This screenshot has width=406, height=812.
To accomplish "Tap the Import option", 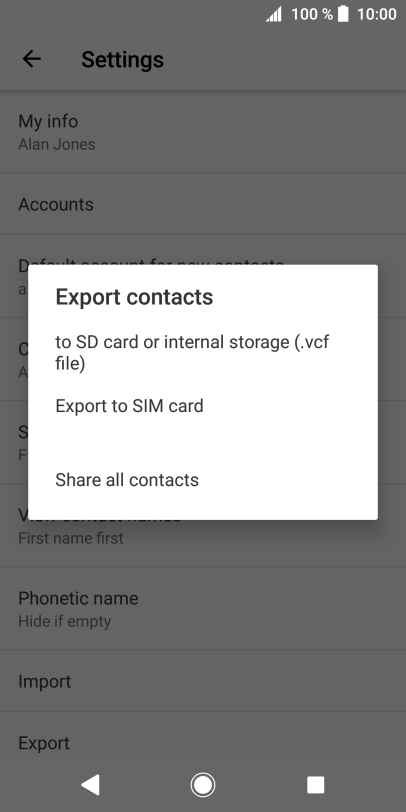I will pos(203,681).
